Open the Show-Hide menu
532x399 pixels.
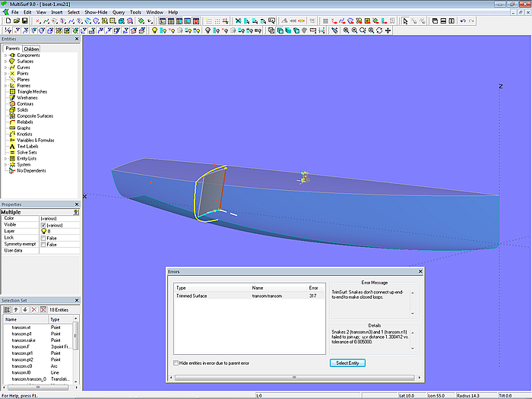click(96, 12)
